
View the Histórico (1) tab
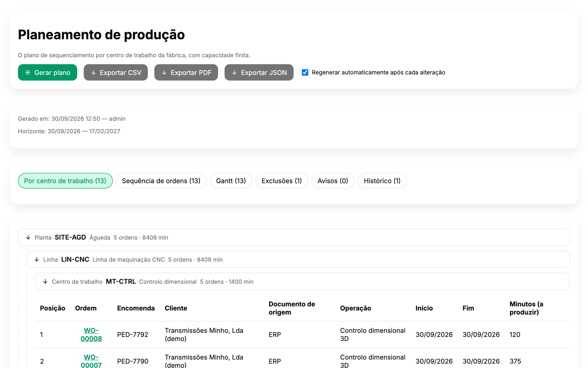382,181
